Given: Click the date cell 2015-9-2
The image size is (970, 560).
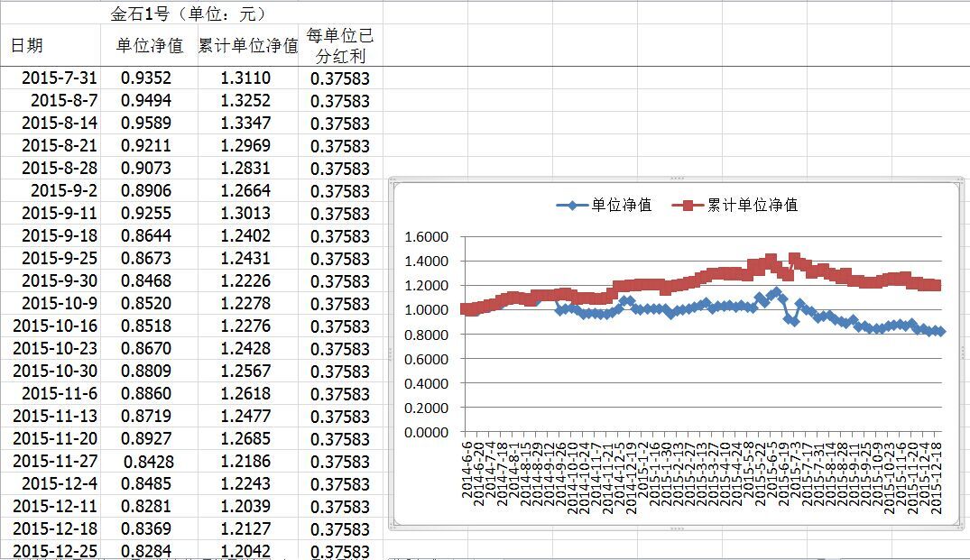Looking at the screenshot, I should [x=63, y=191].
